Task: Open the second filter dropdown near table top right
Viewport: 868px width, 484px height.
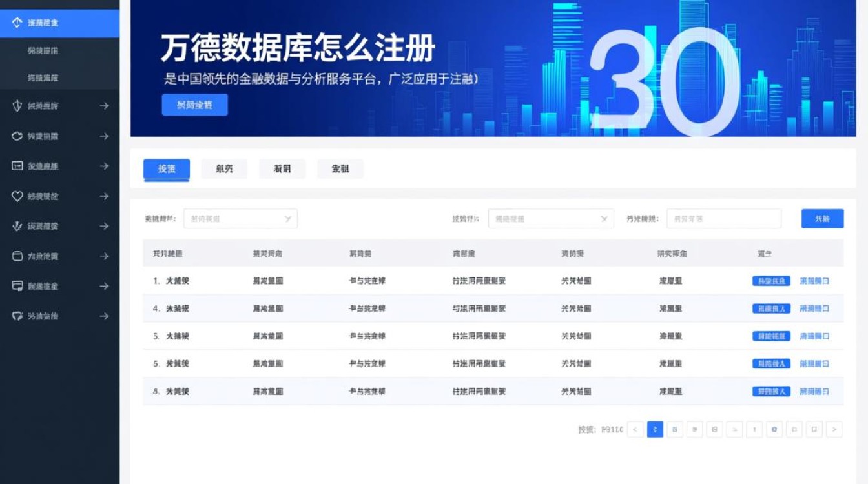Action: 550,219
